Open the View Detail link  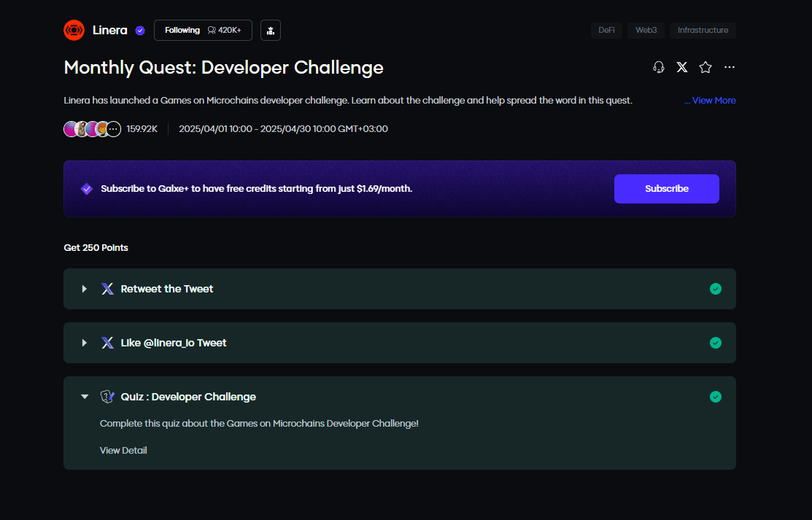(x=123, y=451)
